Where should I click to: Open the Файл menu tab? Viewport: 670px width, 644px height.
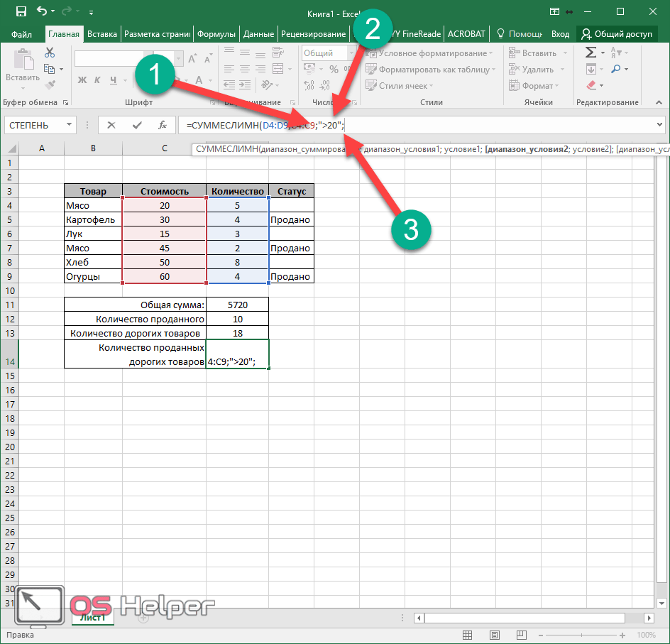tap(22, 33)
